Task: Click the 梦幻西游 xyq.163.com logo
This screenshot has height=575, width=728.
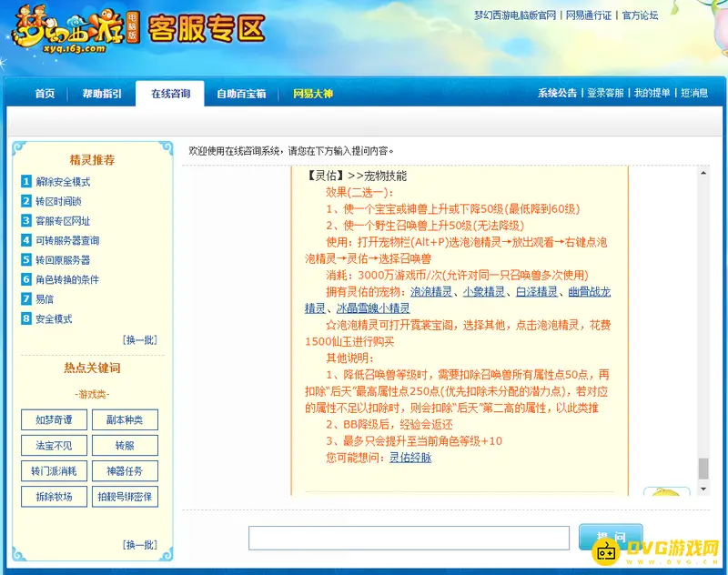Action: pyautogui.click(x=76, y=30)
